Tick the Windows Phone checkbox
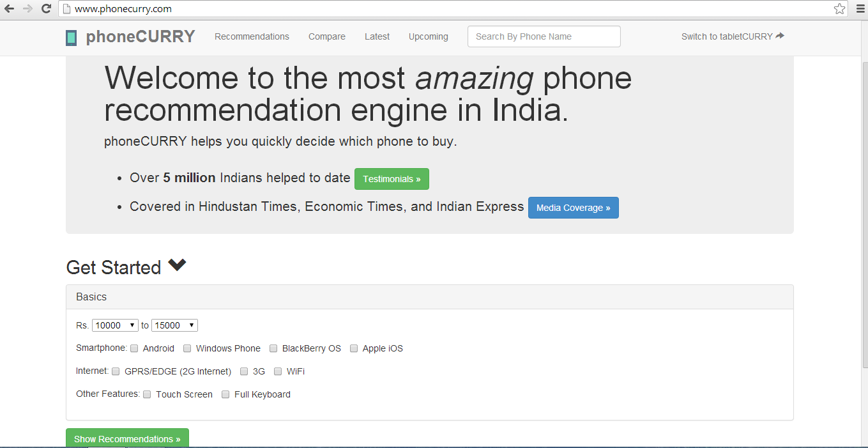868x448 pixels. [x=187, y=348]
